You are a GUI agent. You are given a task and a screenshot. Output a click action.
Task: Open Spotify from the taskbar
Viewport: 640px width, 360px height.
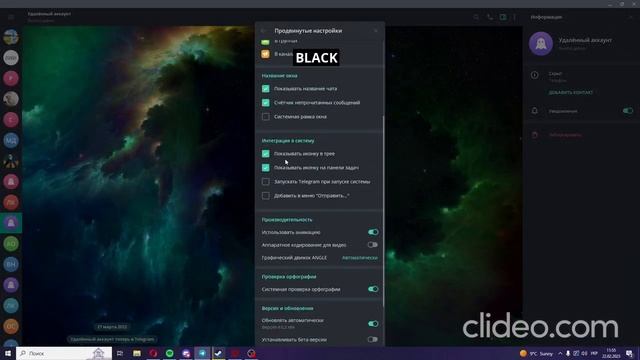169,353
